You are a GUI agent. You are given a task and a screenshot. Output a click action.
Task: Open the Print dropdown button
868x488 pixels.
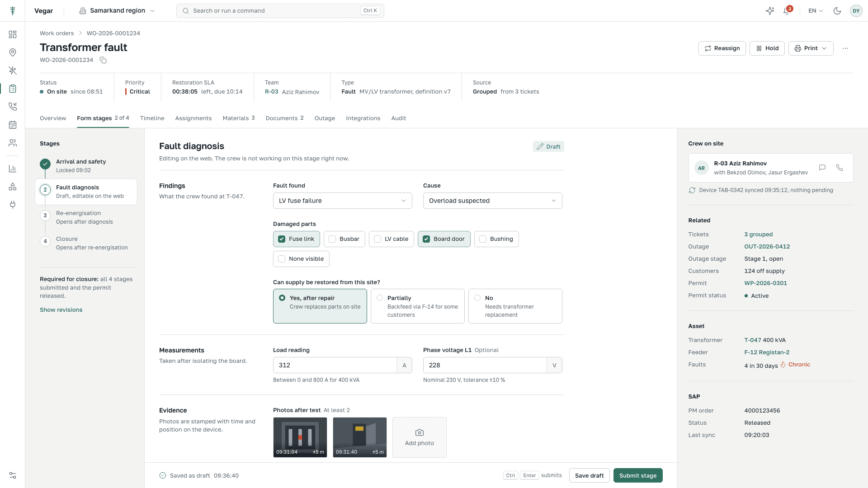click(811, 48)
